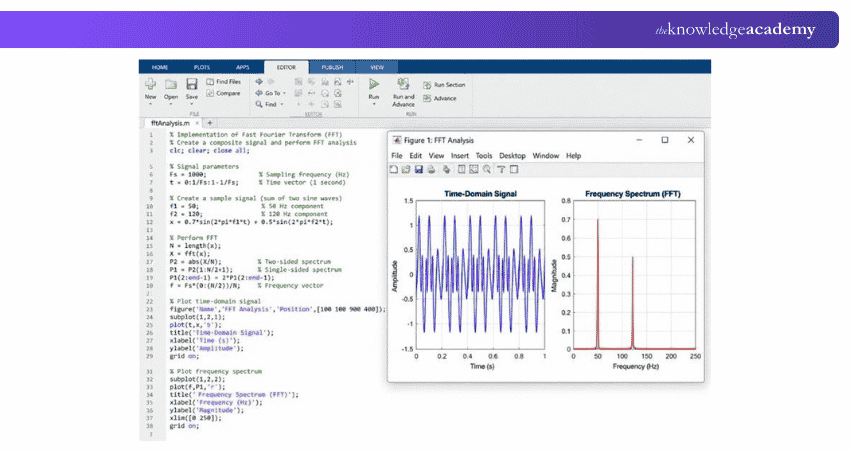Click the last square icon in figure toolbar

[514, 170]
